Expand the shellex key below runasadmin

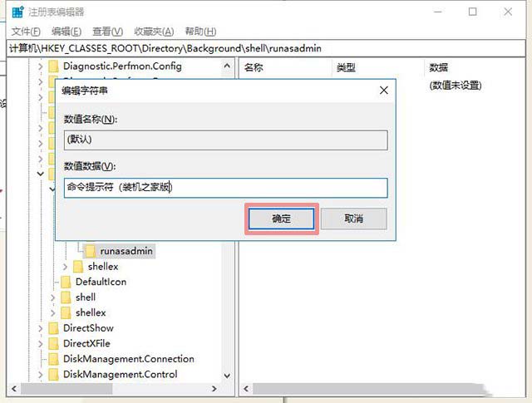point(65,267)
